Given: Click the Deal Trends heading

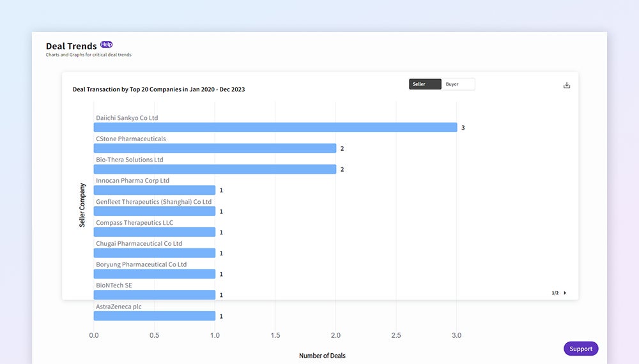Looking at the screenshot, I should (72, 46).
